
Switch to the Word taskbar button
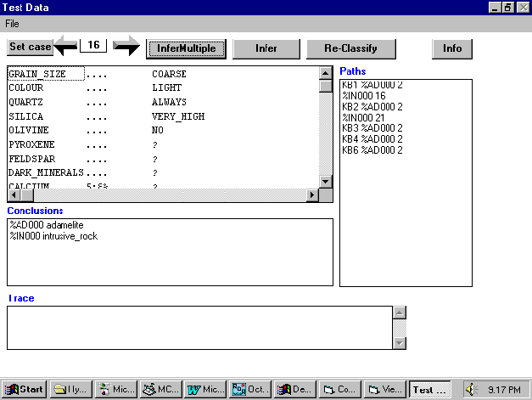[x=204, y=389]
